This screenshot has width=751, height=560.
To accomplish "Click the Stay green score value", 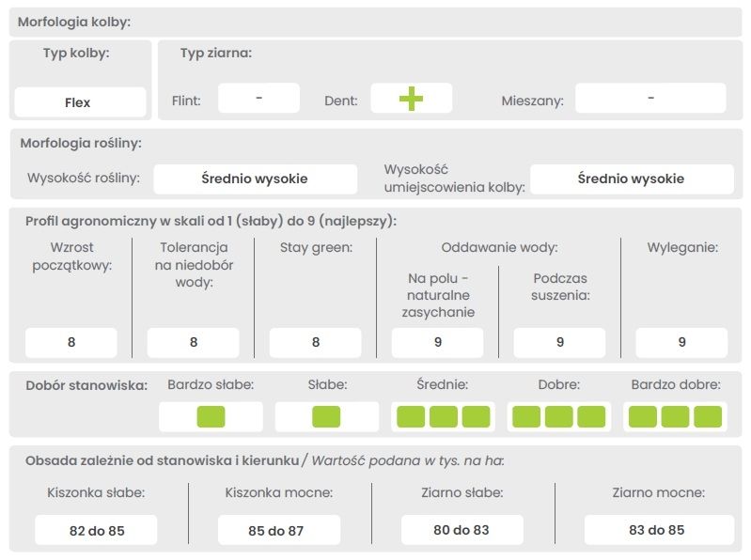I will click(316, 342).
